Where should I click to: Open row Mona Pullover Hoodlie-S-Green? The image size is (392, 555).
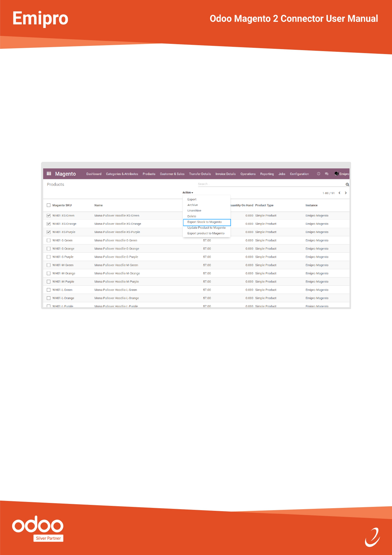click(196, 240)
